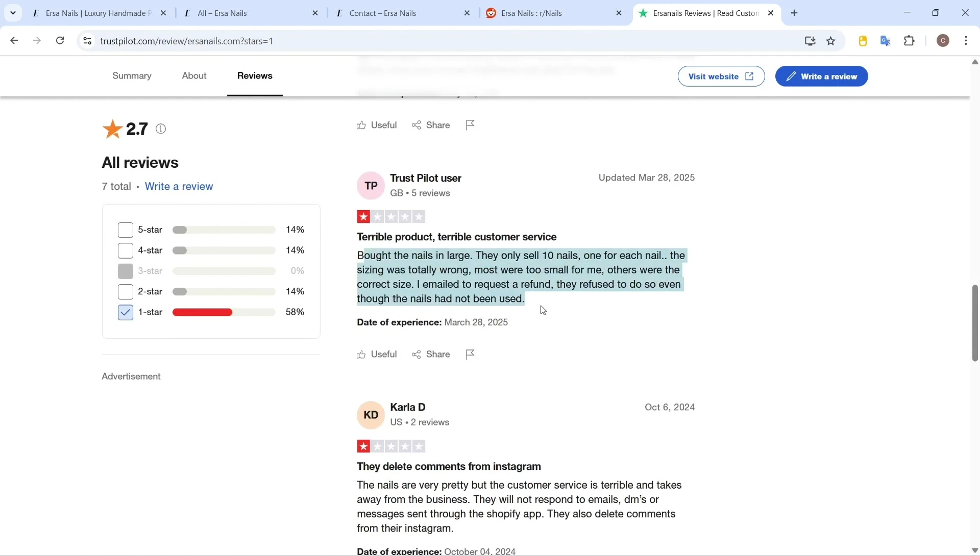This screenshot has height=556, width=980.
Task: Bookmark this page with the star icon
Action: pos(831,41)
